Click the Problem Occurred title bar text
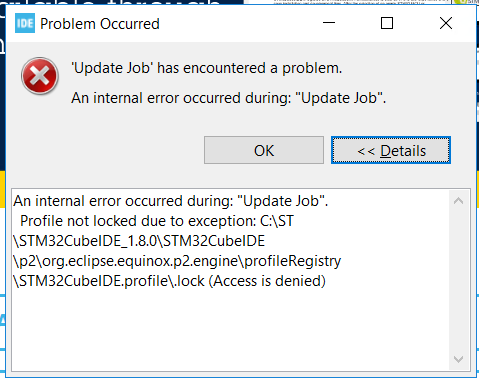Viewport: 479px width, 382px height. 100,24
